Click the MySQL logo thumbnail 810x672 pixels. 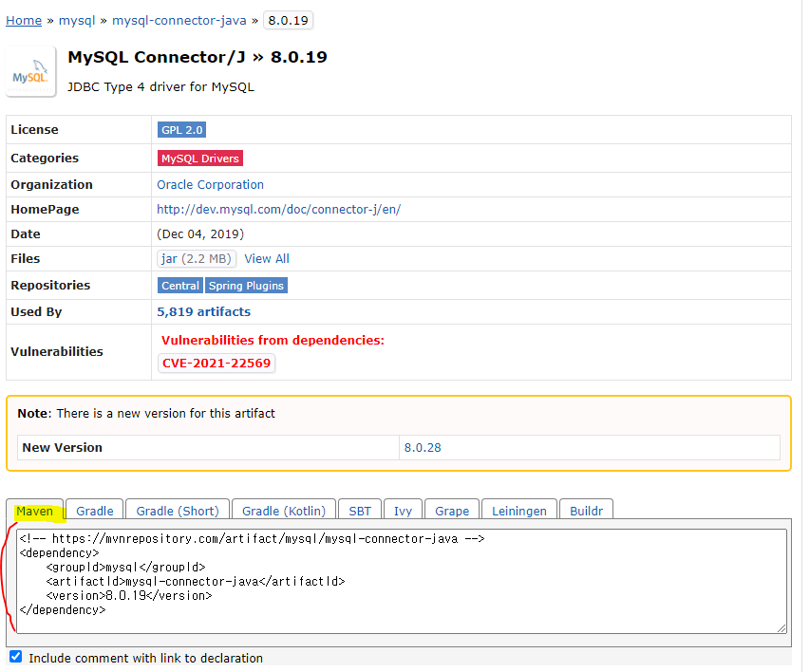coord(30,72)
